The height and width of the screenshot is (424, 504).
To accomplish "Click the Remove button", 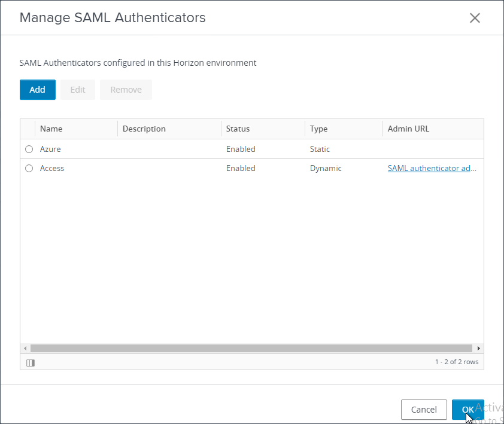I will pos(126,90).
